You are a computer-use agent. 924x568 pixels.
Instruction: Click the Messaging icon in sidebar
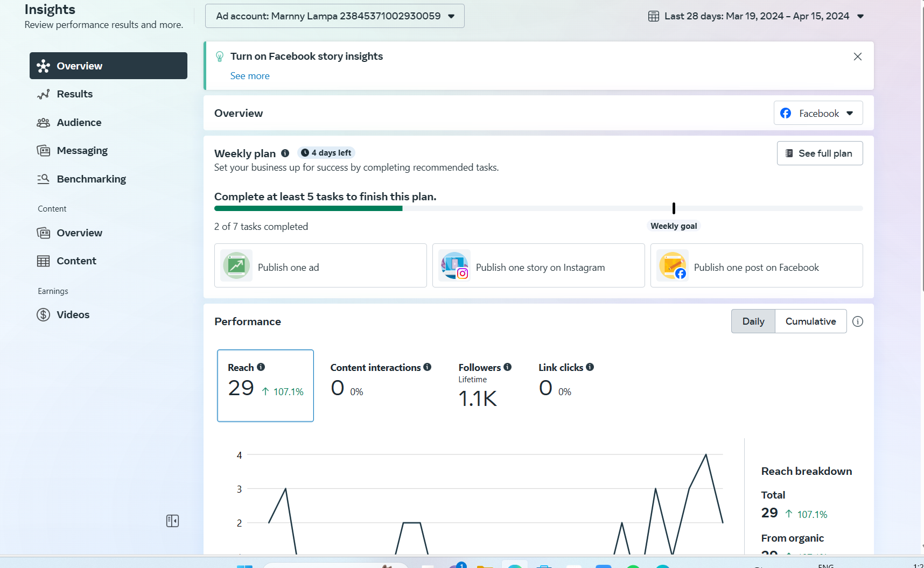coord(43,151)
